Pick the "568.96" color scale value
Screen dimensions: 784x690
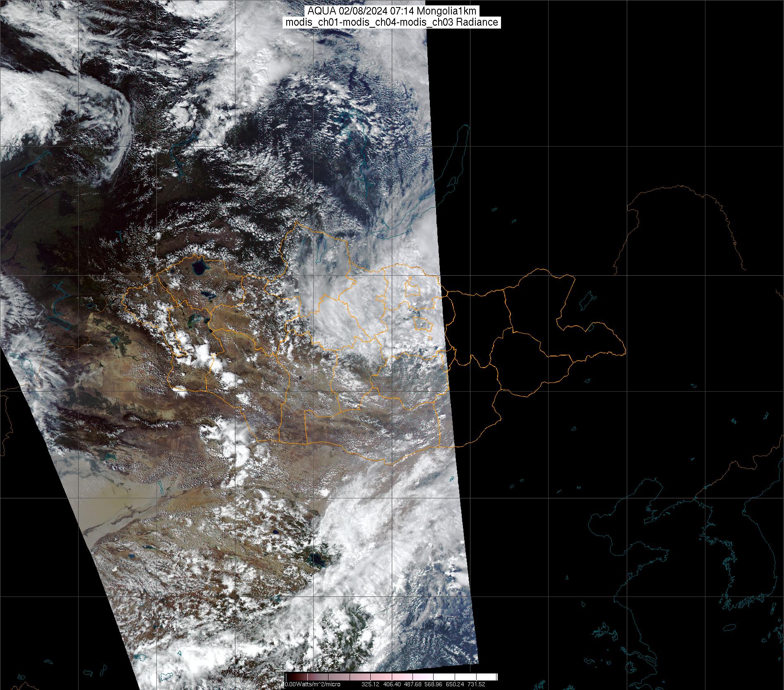tap(434, 684)
